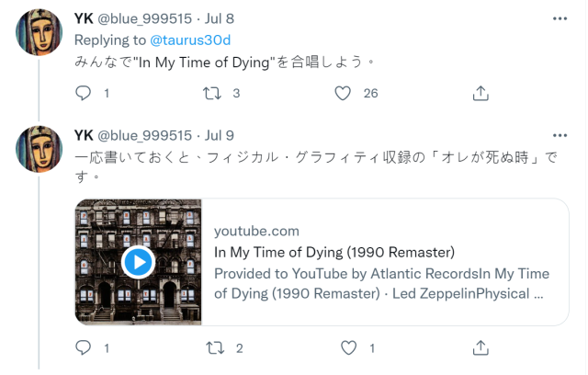Click the @blue_999515 handle on Jul 9 tweet
The width and height of the screenshot is (588, 375).
pos(144,136)
